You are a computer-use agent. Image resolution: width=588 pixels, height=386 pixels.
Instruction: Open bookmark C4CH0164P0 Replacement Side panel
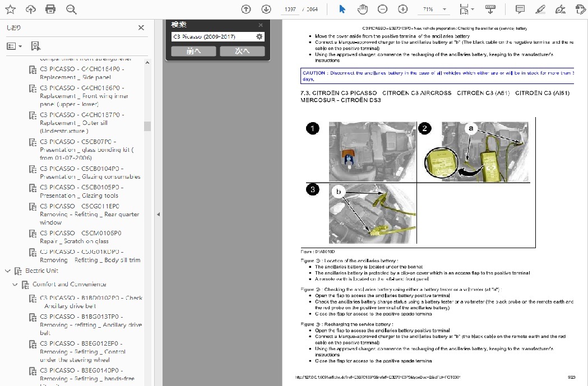[82, 73]
